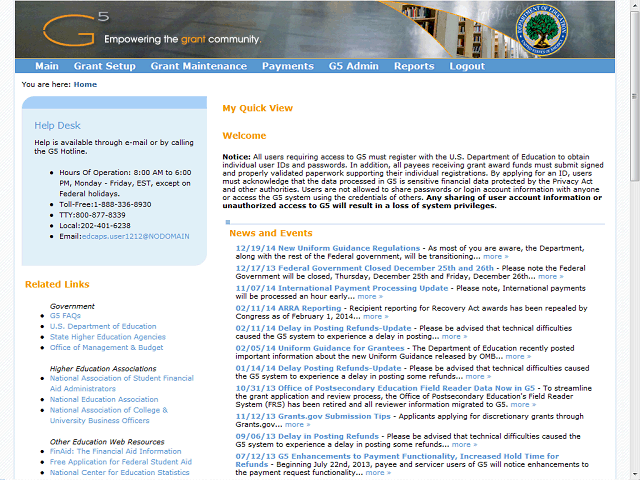
Task: Open the Grant Setup menu
Action: pos(104,66)
